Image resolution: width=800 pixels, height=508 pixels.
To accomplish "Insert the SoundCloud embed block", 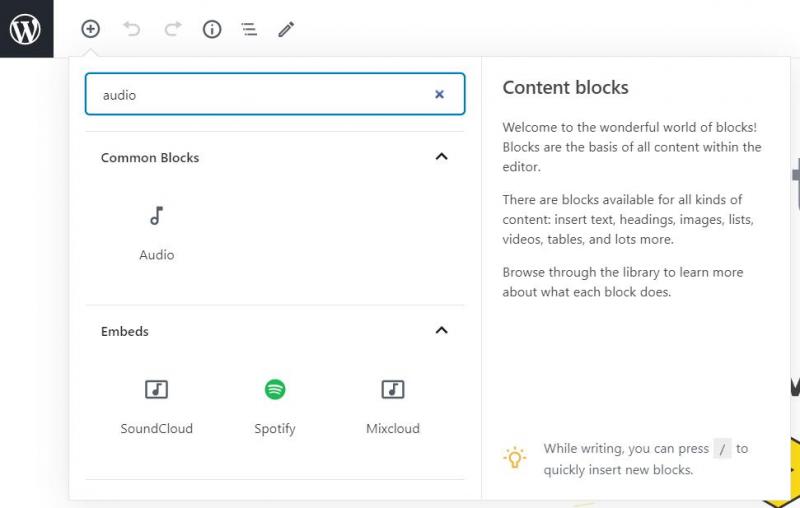I will tap(157, 406).
